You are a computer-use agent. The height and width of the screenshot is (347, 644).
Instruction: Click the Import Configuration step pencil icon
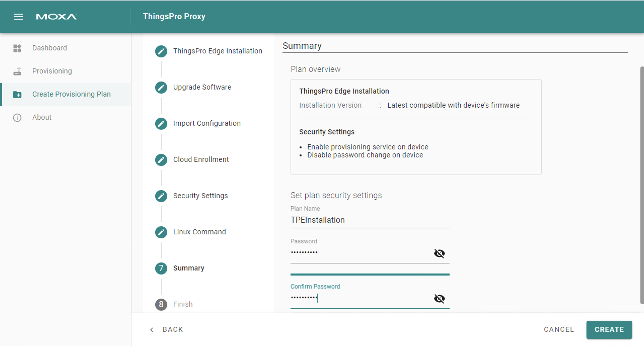(161, 123)
